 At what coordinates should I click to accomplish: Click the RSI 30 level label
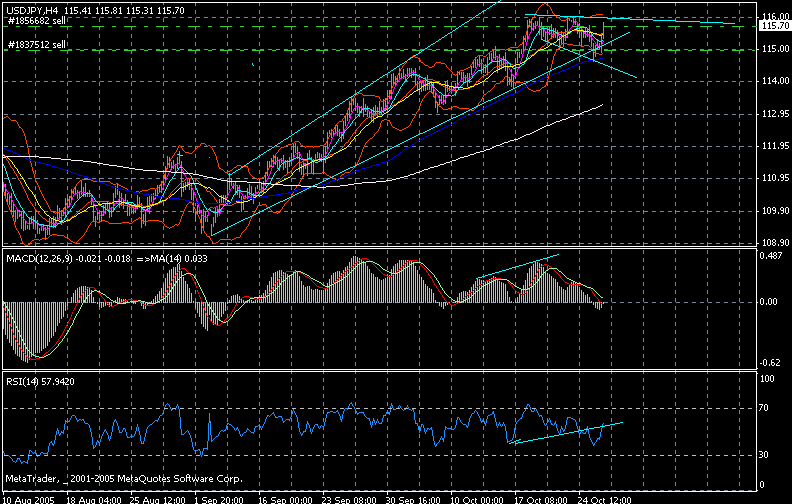click(x=764, y=455)
